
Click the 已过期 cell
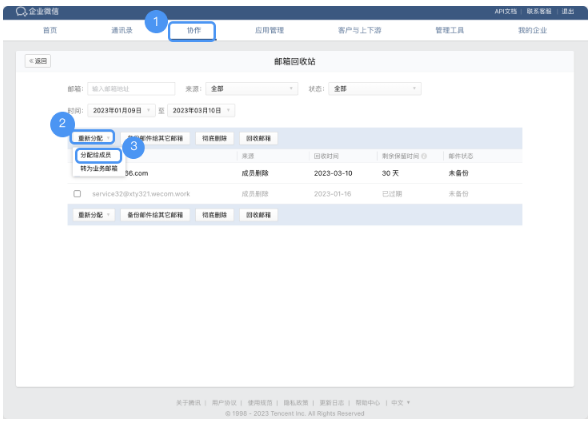(x=392, y=194)
